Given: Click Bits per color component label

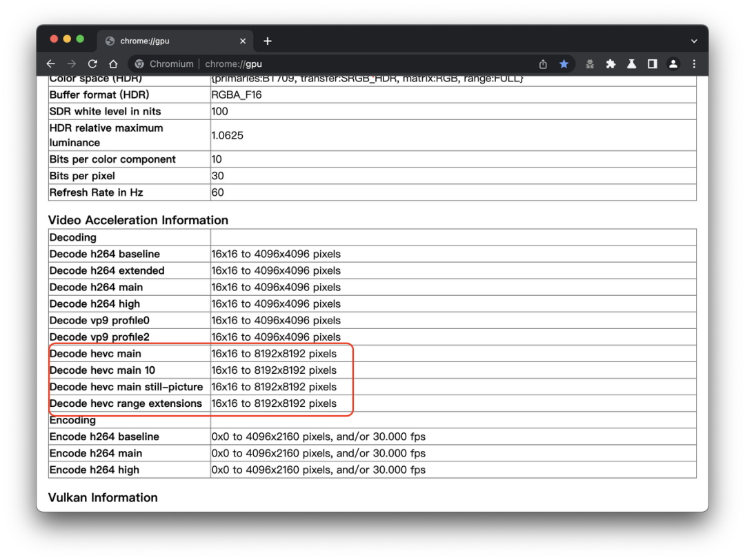Looking at the screenshot, I should coord(112,159).
